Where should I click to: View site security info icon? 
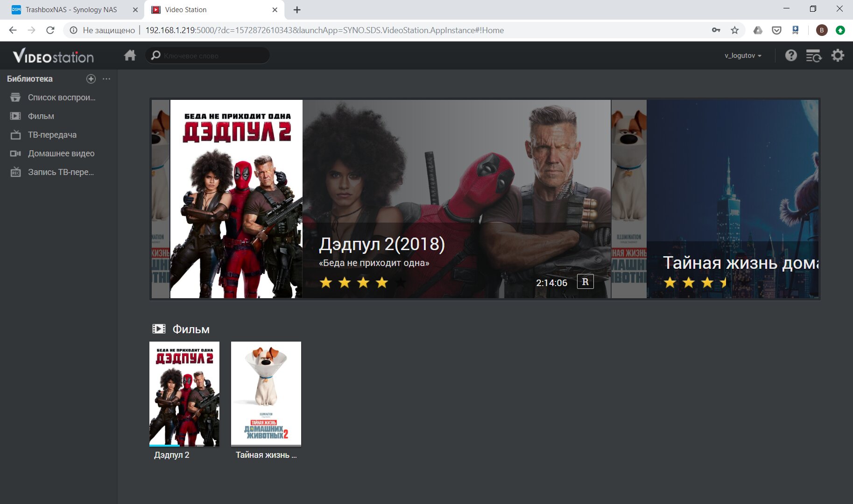coord(73,30)
